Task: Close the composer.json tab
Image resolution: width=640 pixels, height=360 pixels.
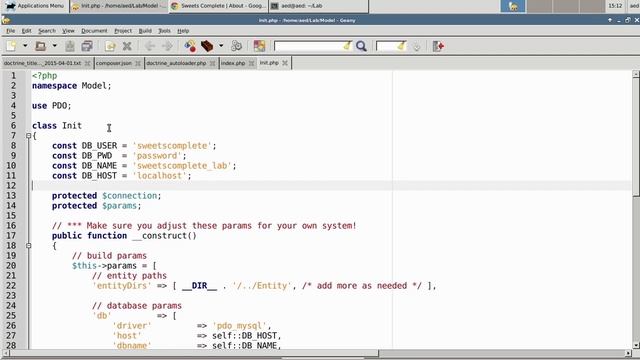Action: [138, 63]
